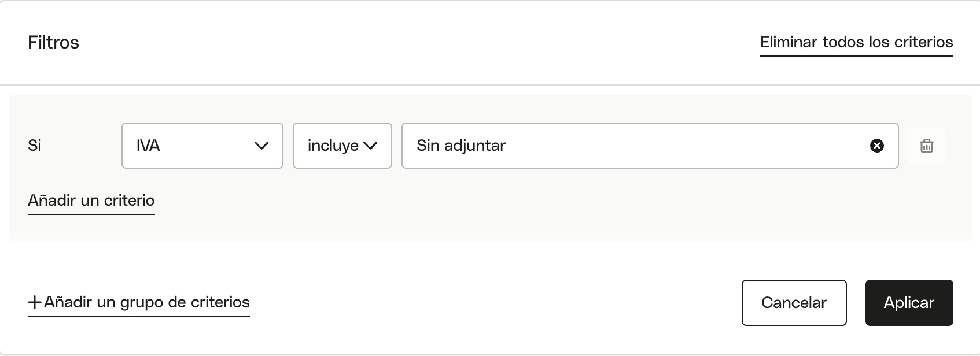The image size is (980, 356).
Task: Click the "Si" condition label
Action: pyautogui.click(x=35, y=146)
